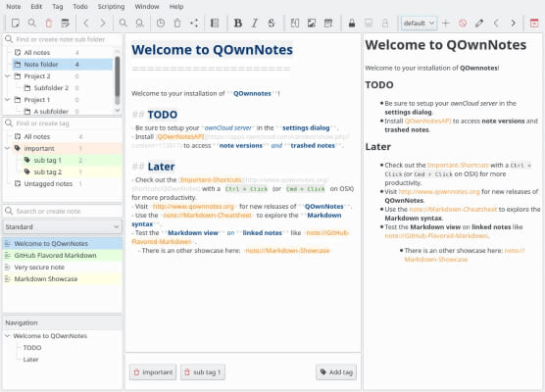Viewport: 545px width, 392px height.
Task: Open the Note menu
Action: coord(13,7)
